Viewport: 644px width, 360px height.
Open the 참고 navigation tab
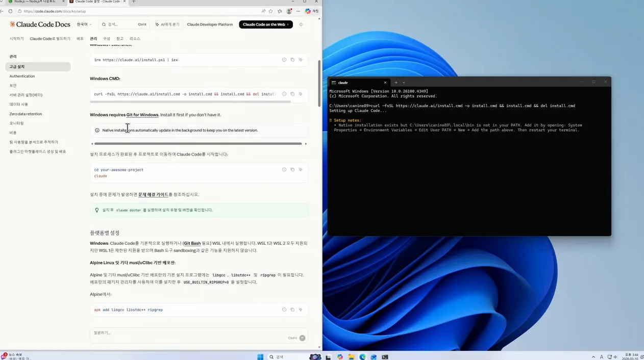120,39
